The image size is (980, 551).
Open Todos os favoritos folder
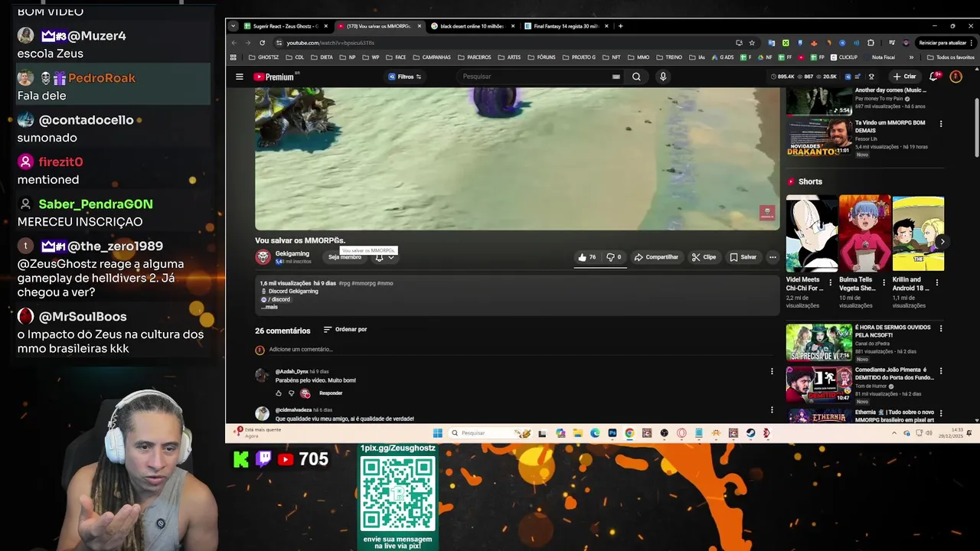pyautogui.click(x=950, y=57)
